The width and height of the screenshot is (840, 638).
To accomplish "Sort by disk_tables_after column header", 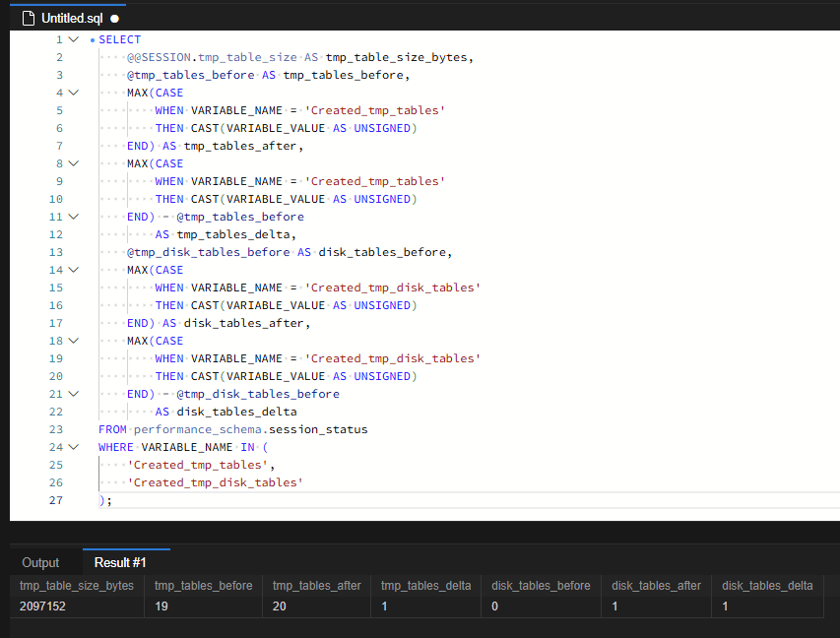I will tap(656, 586).
